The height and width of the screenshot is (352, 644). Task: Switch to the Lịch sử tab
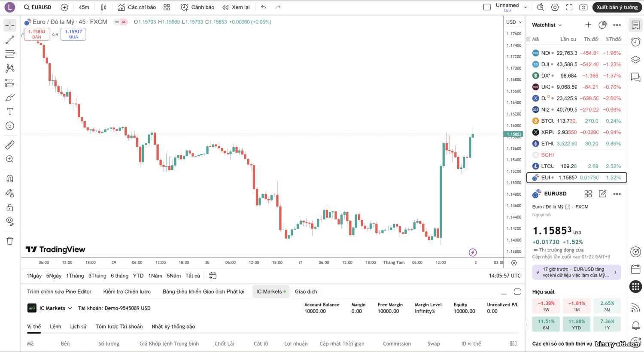coord(78,327)
